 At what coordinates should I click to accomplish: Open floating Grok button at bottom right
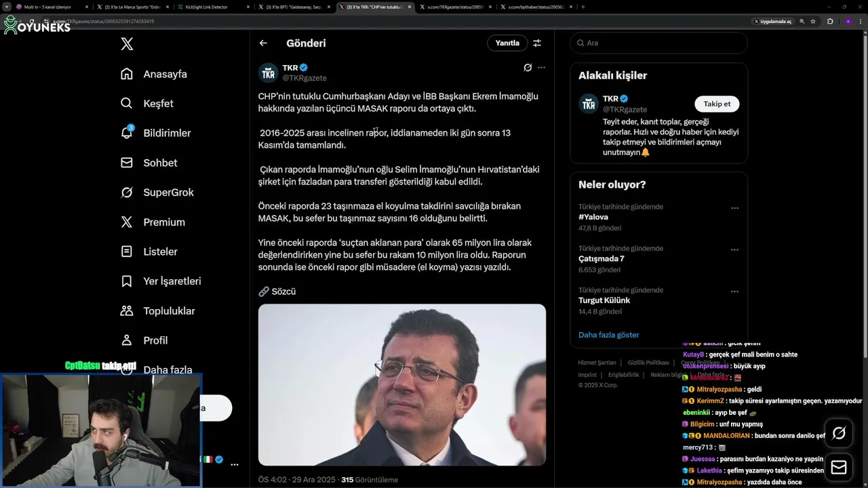839,433
